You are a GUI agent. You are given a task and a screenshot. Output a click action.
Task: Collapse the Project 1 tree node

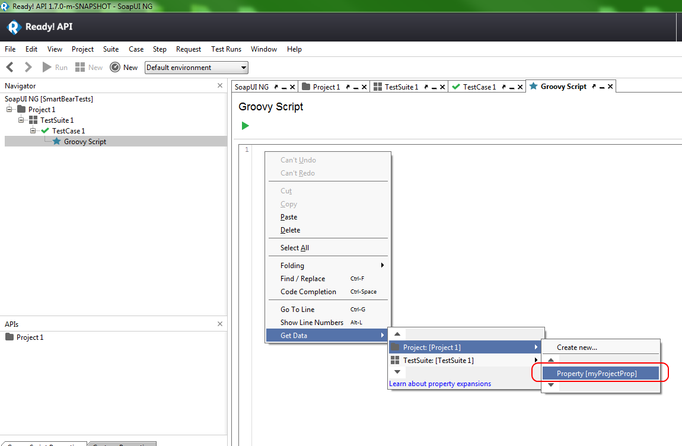coord(9,109)
